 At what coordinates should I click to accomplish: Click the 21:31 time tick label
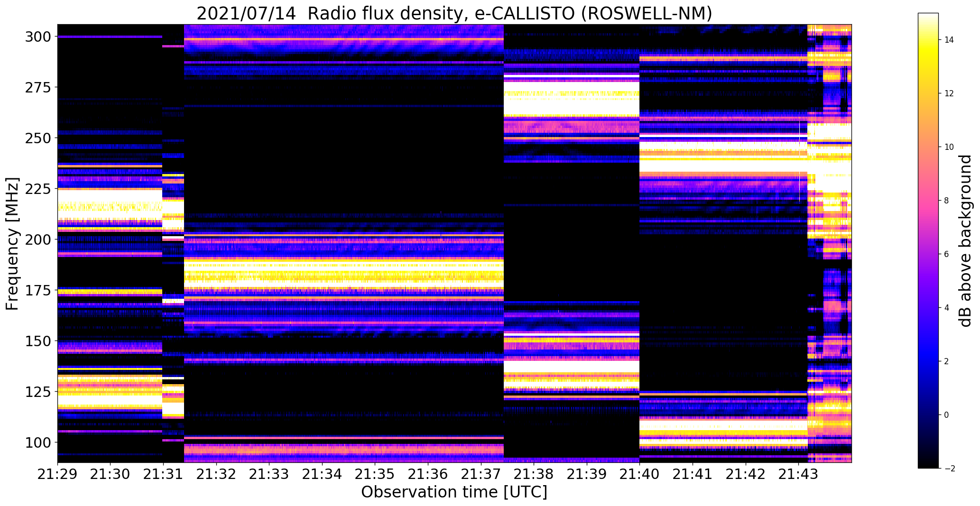(x=163, y=474)
